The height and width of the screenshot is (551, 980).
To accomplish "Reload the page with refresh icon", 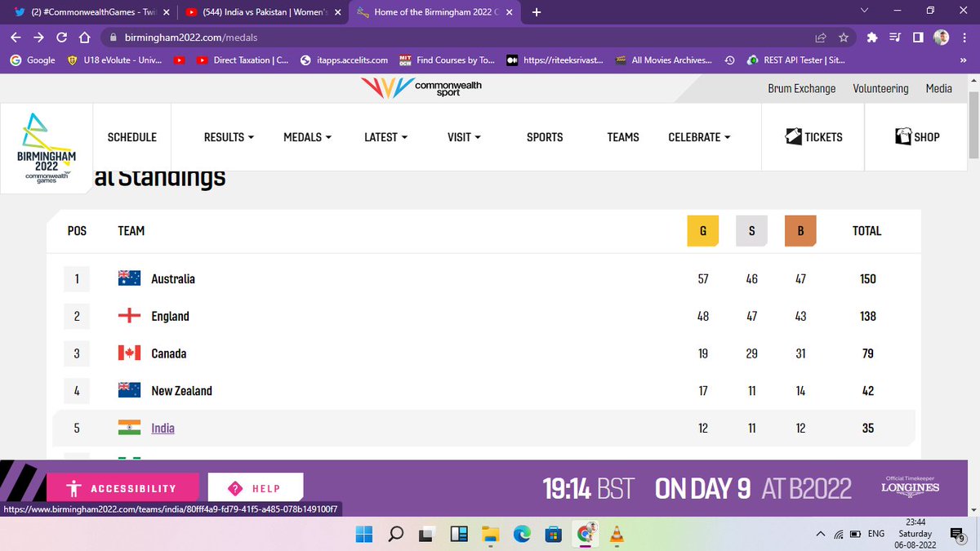I will 61,38.
